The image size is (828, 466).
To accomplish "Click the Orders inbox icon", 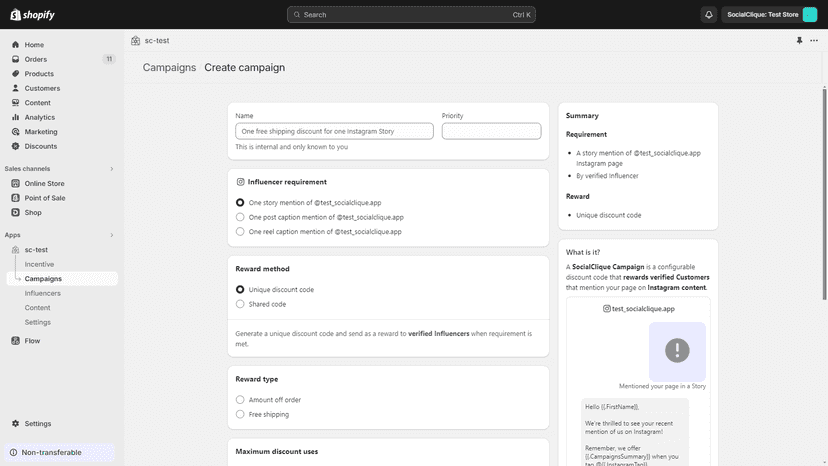I will [15, 59].
